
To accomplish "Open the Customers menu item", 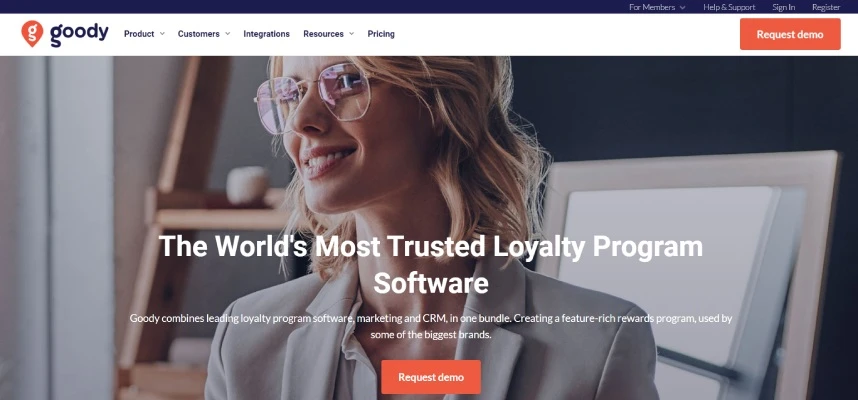I will tap(199, 34).
